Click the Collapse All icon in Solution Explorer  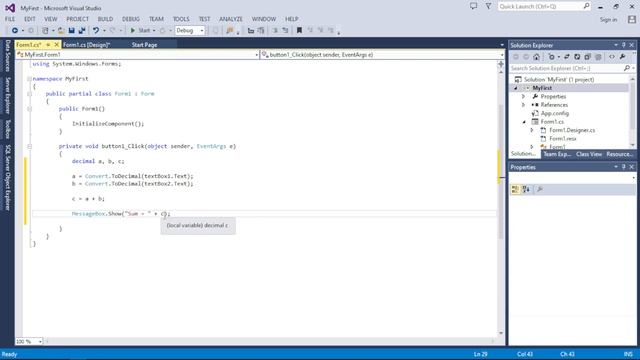pos(587,57)
